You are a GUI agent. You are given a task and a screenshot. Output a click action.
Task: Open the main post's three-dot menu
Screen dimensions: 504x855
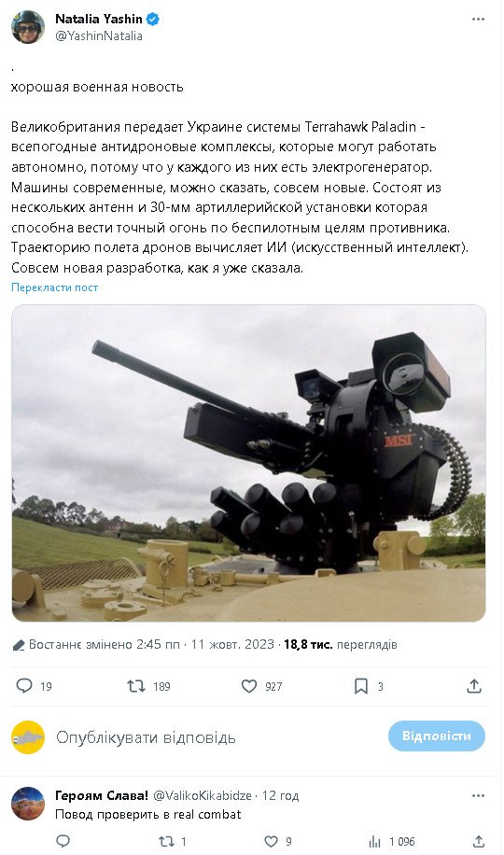click(x=478, y=19)
